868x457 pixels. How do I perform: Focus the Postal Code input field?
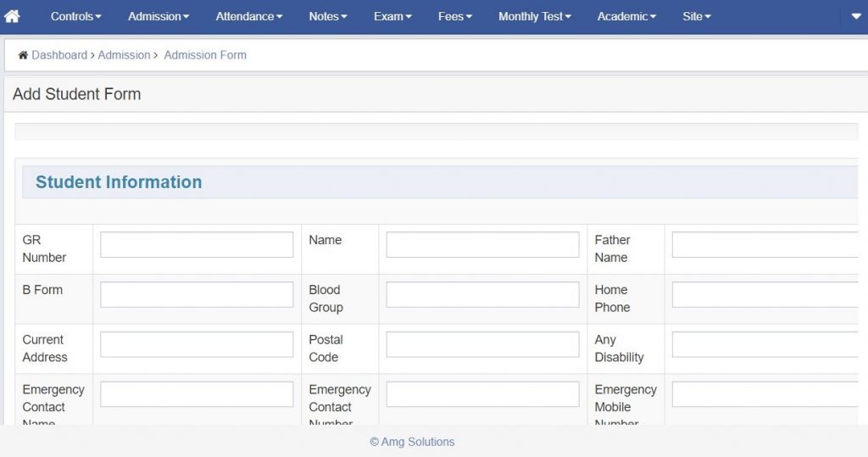click(x=482, y=344)
